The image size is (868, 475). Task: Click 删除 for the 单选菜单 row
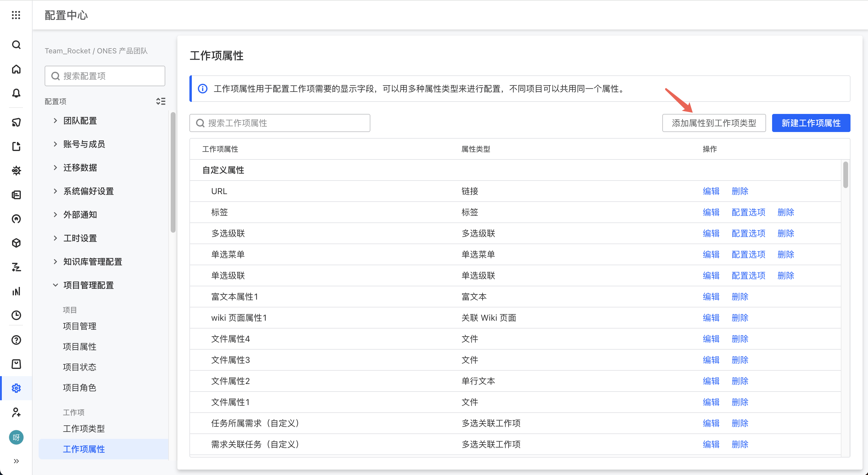[786, 254]
